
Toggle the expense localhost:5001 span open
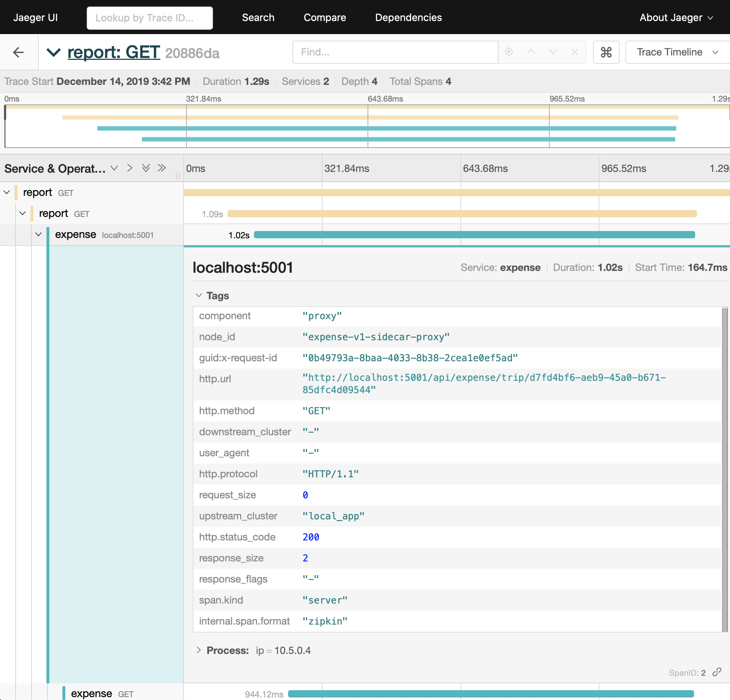pos(38,234)
